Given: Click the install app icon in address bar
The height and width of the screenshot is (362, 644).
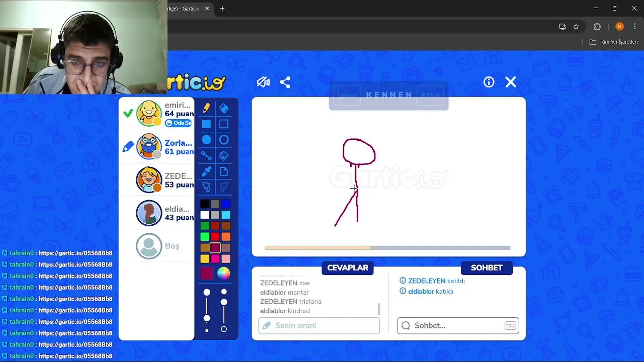Looking at the screenshot, I should 562,27.
